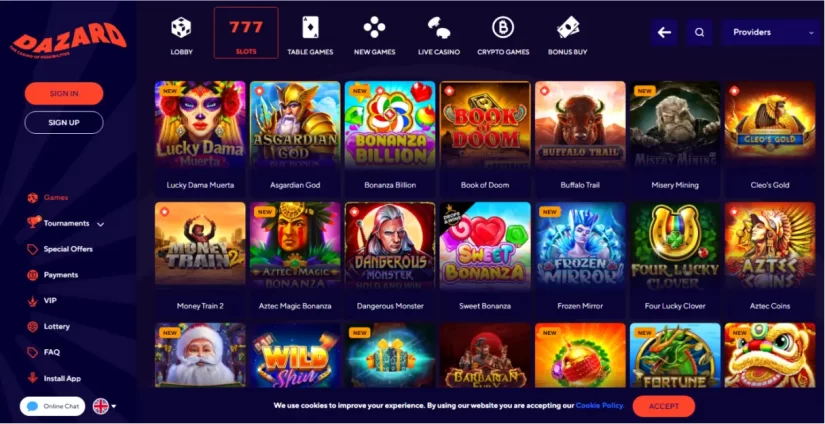Open the Lobby dice icon
Viewport: 825px width, 424px height.
181,27
